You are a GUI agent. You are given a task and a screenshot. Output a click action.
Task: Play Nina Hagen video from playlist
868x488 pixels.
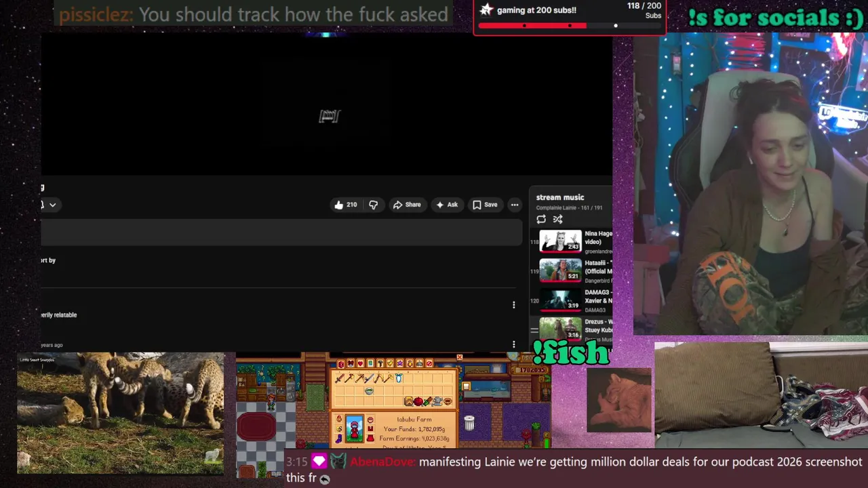(560, 241)
